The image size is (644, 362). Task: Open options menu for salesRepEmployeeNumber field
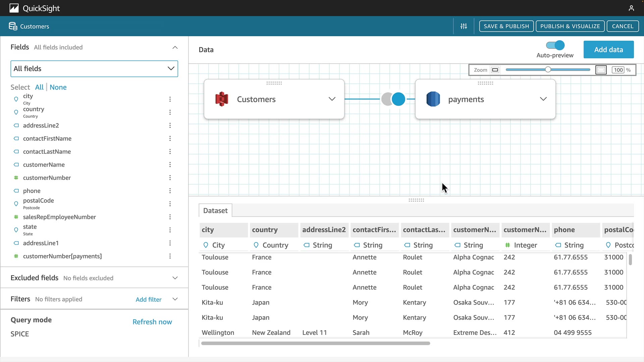coord(170,217)
